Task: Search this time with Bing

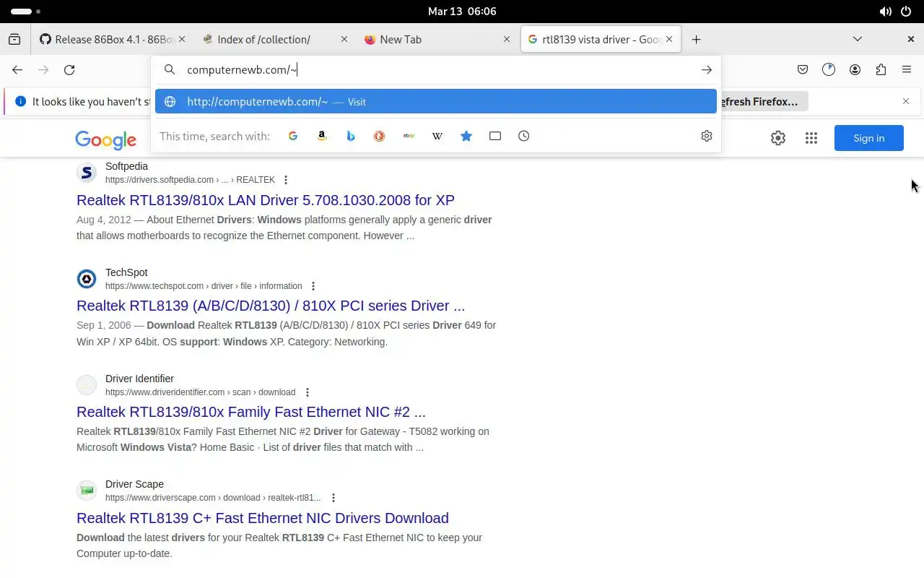Action: point(351,136)
